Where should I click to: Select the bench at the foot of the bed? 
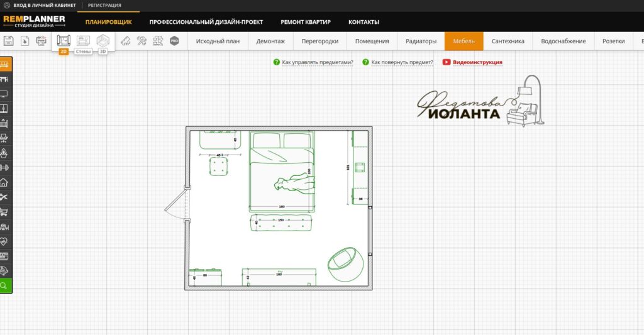click(281, 222)
